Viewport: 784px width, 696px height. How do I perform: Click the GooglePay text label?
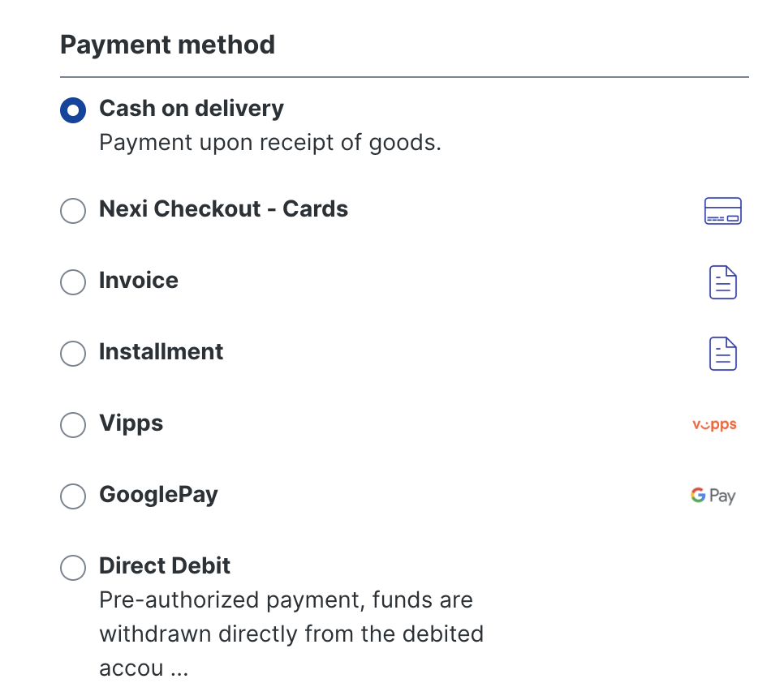tap(158, 494)
